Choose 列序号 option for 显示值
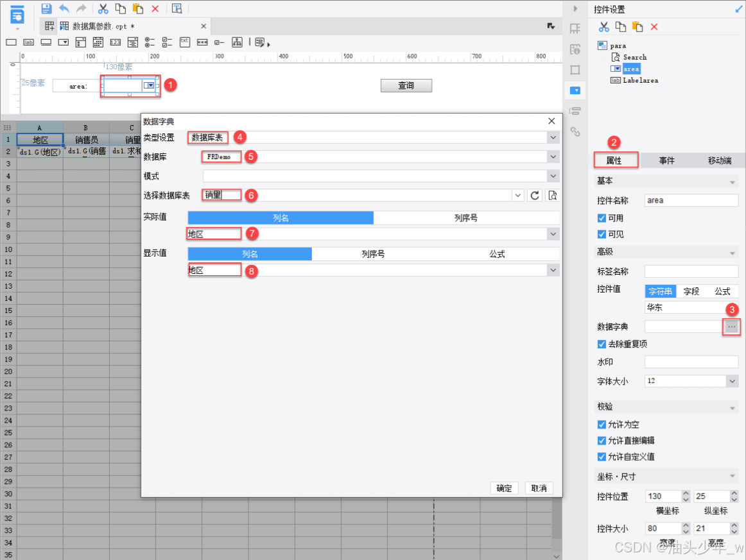The width and height of the screenshot is (746, 560). click(374, 254)
